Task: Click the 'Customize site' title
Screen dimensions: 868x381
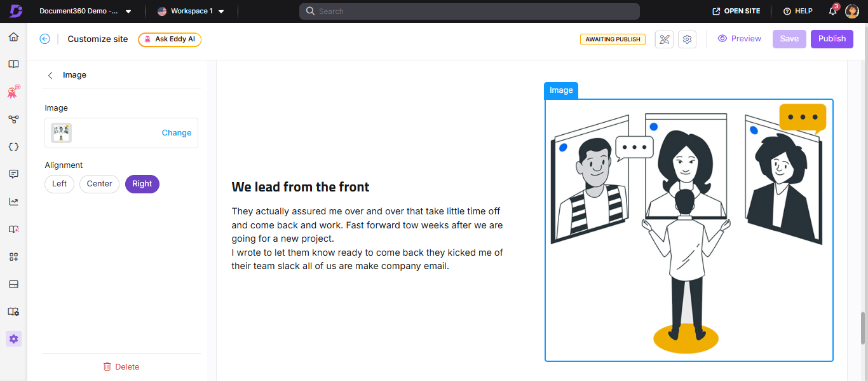Action: coord(98,39)
